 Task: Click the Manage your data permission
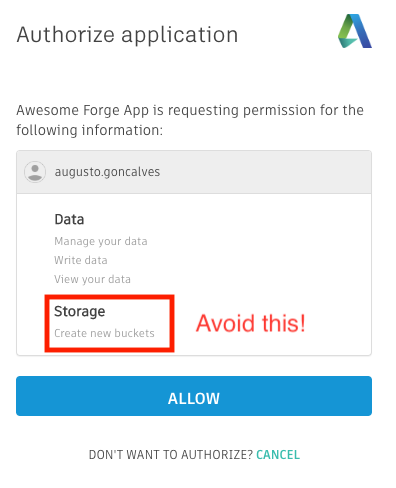coord(101,241)
